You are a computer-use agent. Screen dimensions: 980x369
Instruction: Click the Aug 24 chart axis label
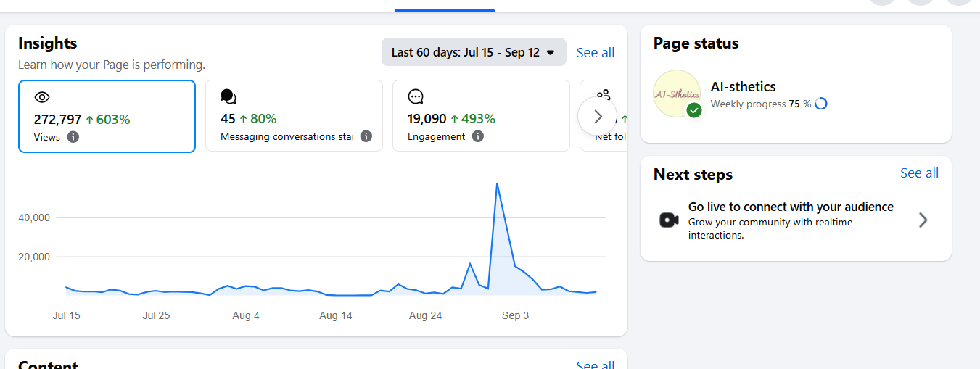(425, 315)
